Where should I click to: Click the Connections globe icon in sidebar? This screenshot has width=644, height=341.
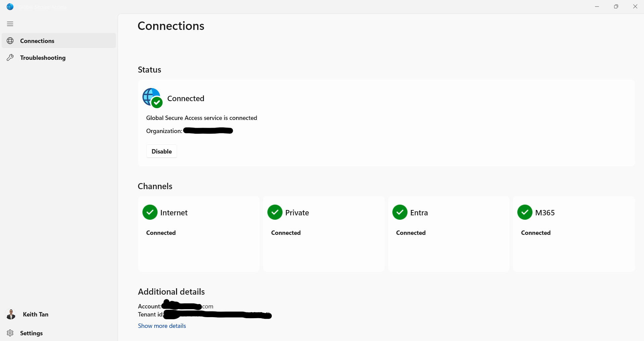pyautogui.click(x=10, y=41)
